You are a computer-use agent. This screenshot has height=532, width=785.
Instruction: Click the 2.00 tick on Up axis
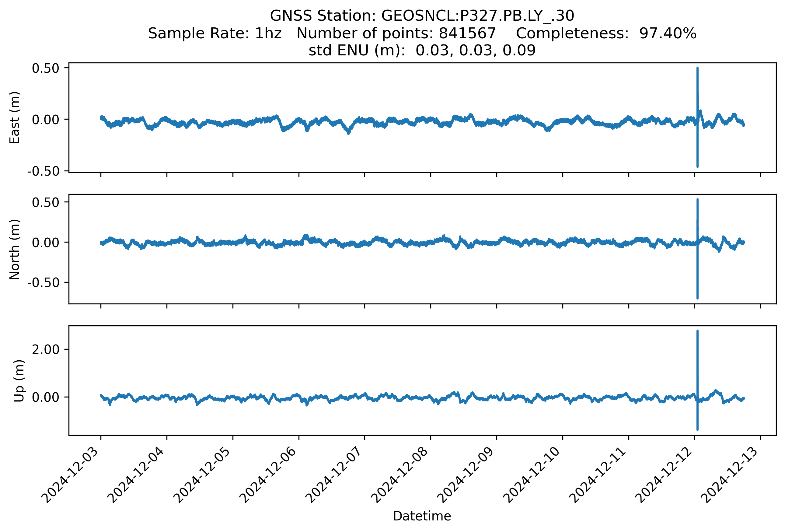coord(46,350)
